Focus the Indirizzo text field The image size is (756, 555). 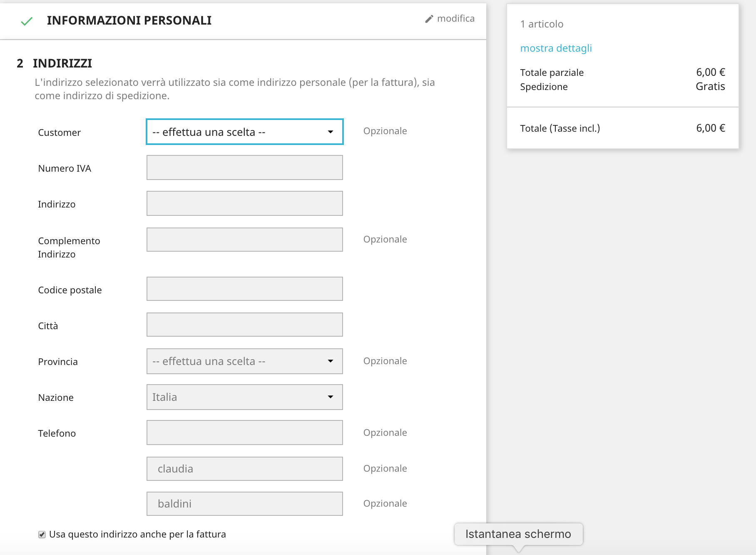(x=244, y=203)
